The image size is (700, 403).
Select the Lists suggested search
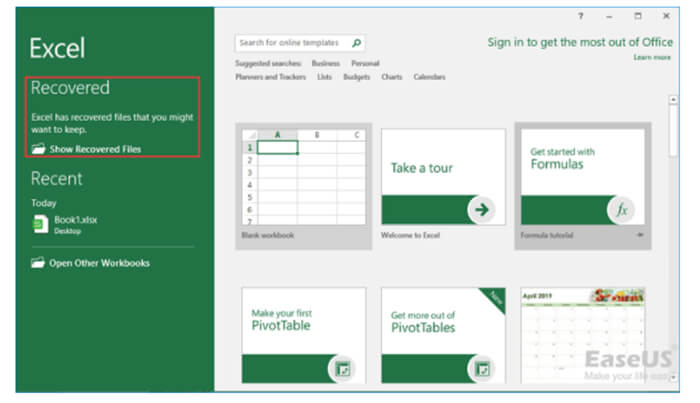tap(324, 77)
